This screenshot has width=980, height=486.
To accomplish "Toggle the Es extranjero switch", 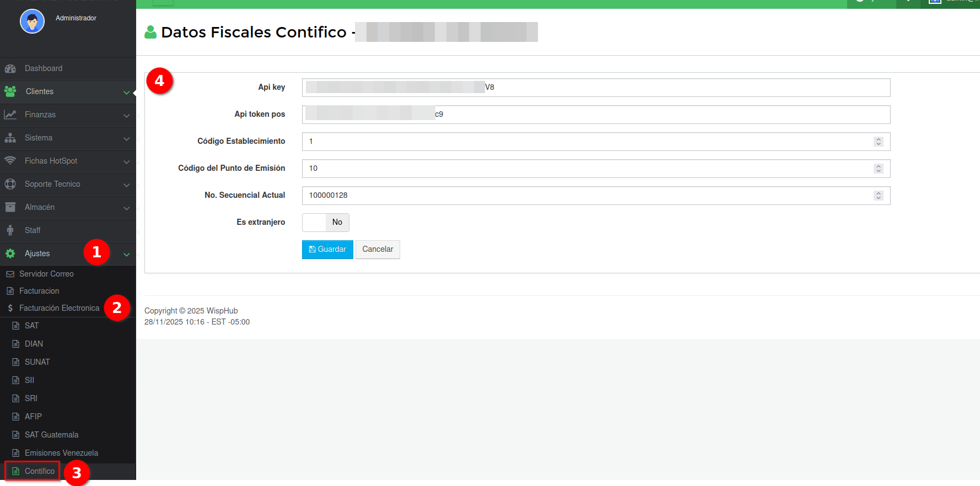I will (x=325, y=223).
